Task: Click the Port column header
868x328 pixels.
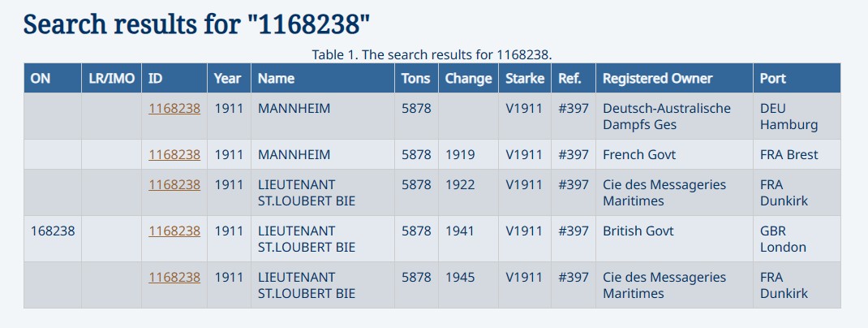Action: [773, 79]
